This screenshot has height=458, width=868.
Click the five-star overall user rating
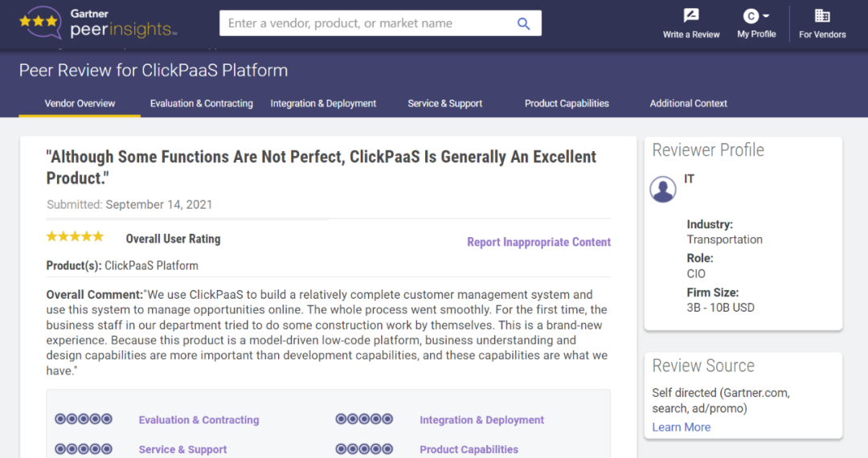[x=75, y=237]
